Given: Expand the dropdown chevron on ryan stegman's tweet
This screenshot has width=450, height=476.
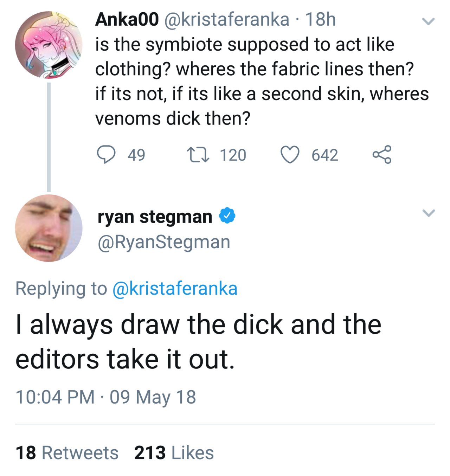Looking at the screenshot, I should click(x=428, y=213).
